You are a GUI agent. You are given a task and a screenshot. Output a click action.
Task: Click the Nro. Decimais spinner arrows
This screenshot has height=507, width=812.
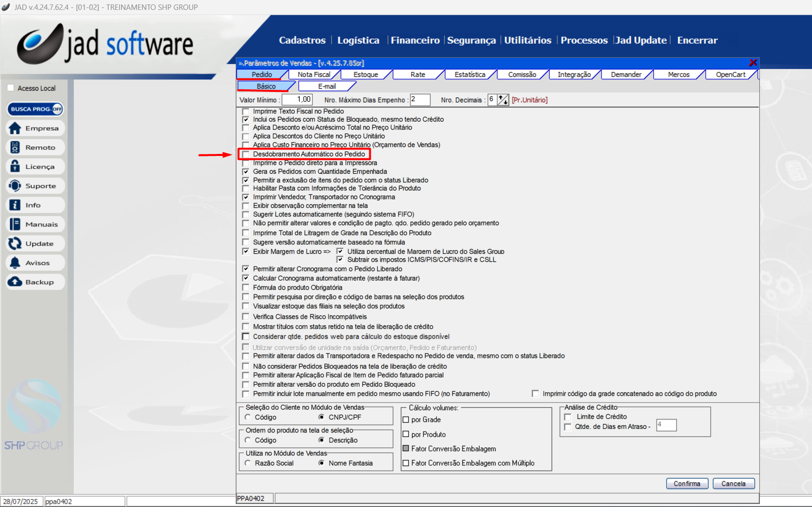pos(503,100)
